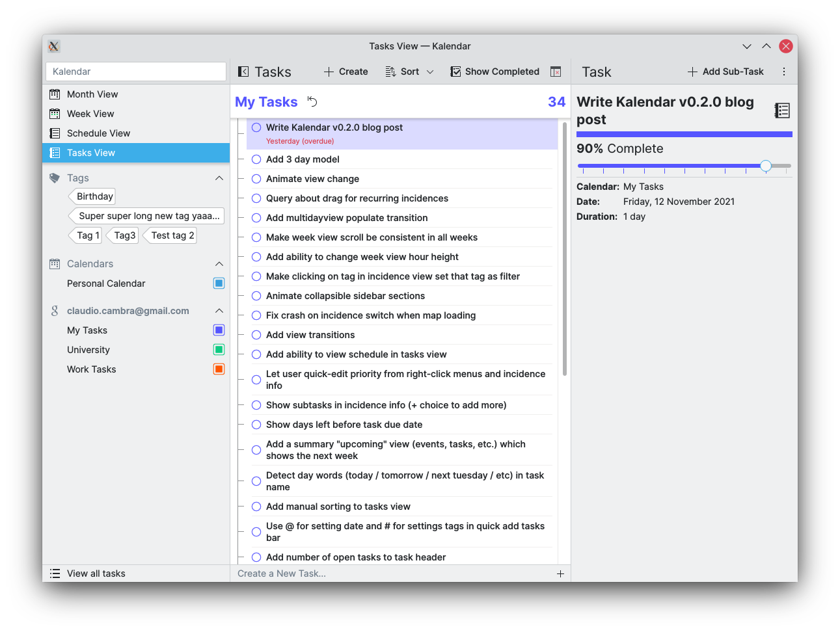The width and height of the screenshot is (840, 632).
Task: Click the Tasks View sidebar icon
Action: click(x=55, y=153)
